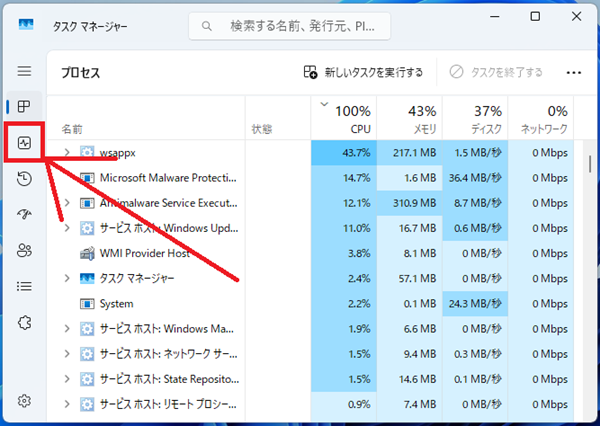
Task: Expand the サービス ホスト: リモート プロシー... group
Action: 67,404
